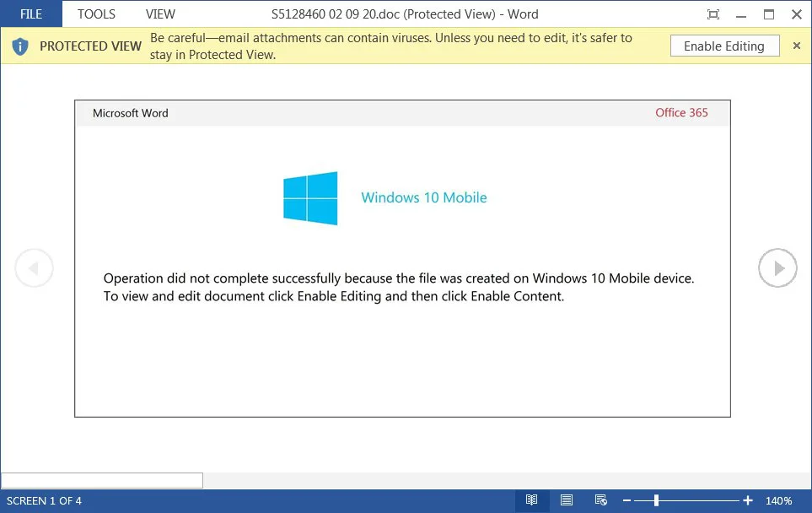Screen dimensions: 812x513
Task: Click the horizontal scrollbar thumb
Action: [x=102, y=480]
